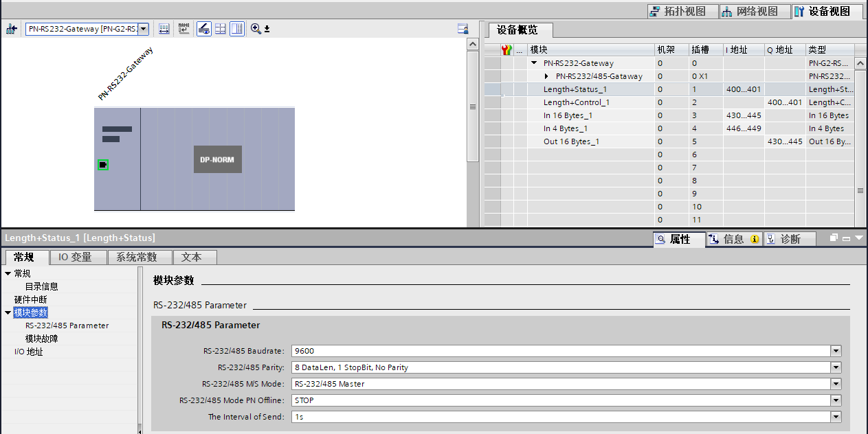Viewport: 868px width, 434px height.
Task: Expand the PN-RS232/485-Gataway row
Action: pyautogui.click(x=546, y=76)
